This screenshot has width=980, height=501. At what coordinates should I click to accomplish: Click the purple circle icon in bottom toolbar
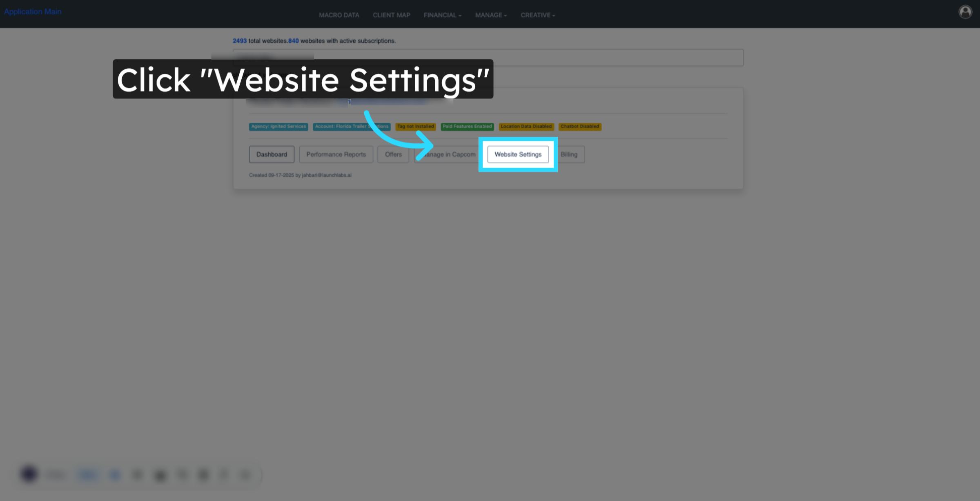pos(29,474)
